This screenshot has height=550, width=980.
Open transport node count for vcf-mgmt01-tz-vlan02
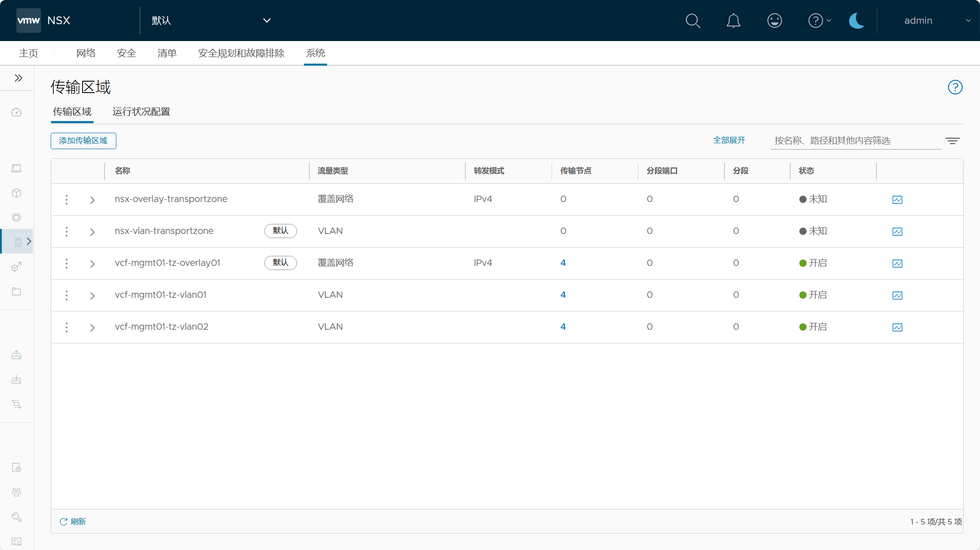(x=563, y=327)
